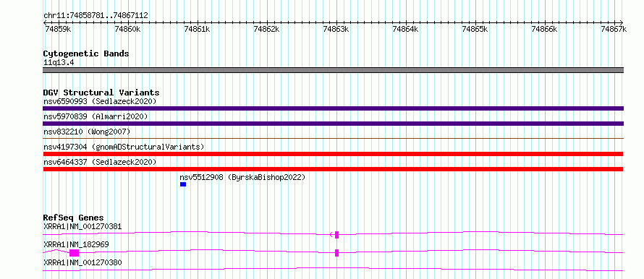Screen dimensions: 644x279
Task: Click the DGV Structural Variants track title
Action: 101,93
